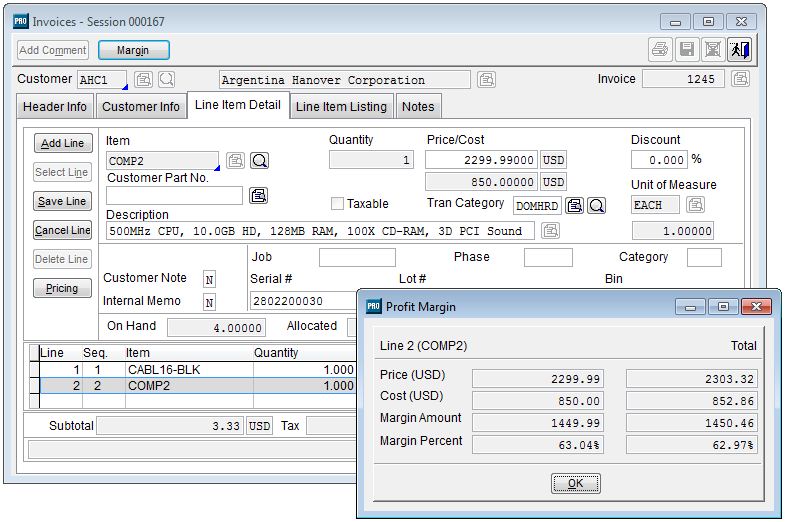
Task: Select line 1 CABL16-BLK row
Action: tap(192, 370)
